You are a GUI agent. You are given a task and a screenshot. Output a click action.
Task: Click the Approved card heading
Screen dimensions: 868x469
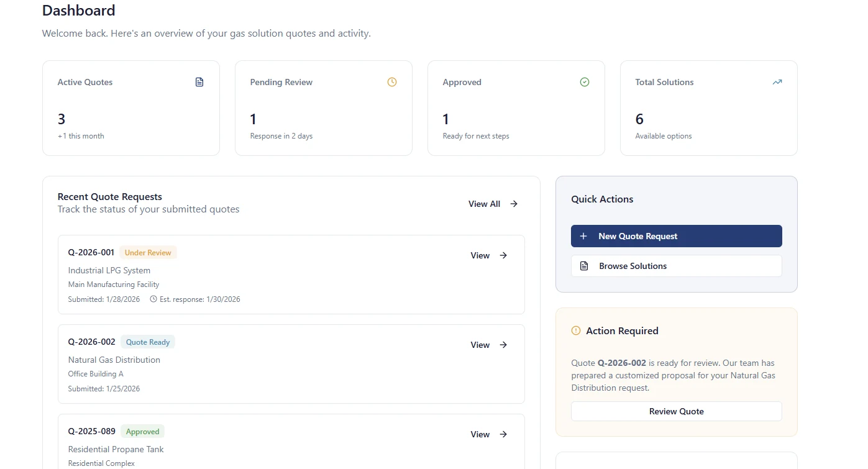click(462, 82)
